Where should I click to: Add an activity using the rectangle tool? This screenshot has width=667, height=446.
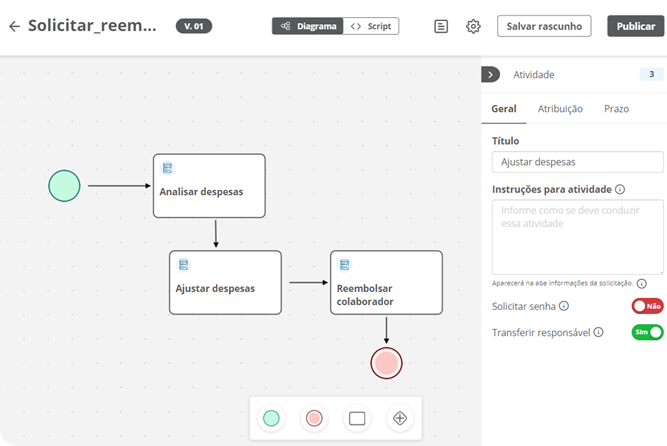(357, 418)
